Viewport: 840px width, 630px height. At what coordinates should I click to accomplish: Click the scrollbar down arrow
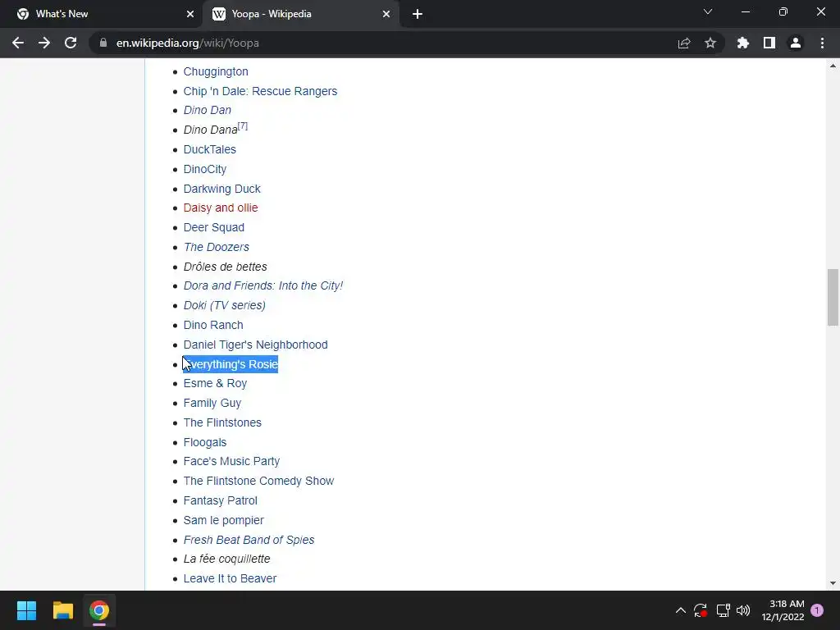coord(833,583)
